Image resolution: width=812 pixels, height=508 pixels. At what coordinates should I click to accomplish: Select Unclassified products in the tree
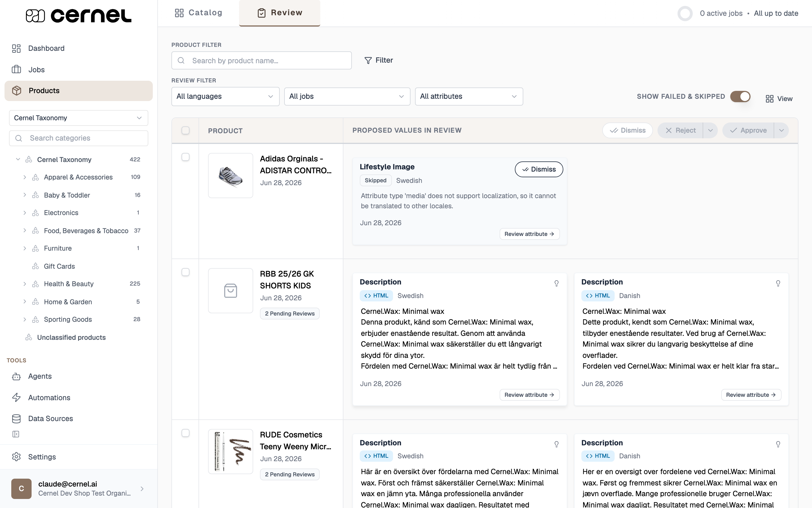tap(71, 337)
